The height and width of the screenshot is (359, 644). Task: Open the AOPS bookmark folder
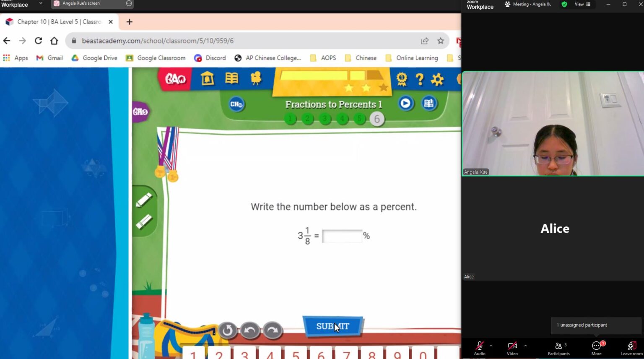[x=323, y=58]
